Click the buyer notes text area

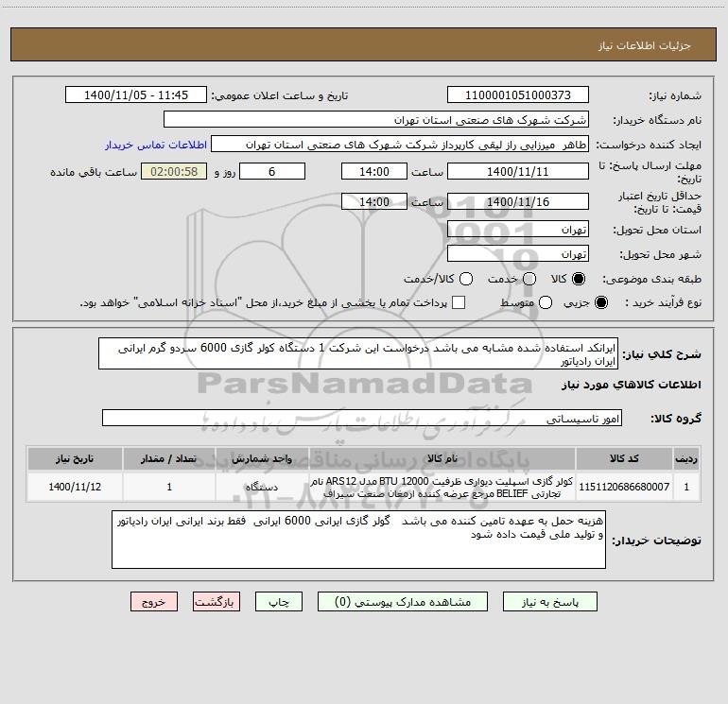coord(358,540)
